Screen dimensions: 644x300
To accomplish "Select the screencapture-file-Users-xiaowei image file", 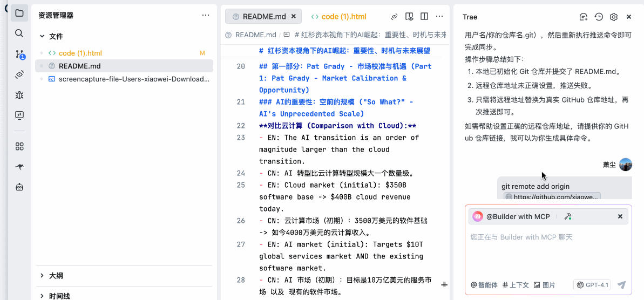I will tap(124, 79).
